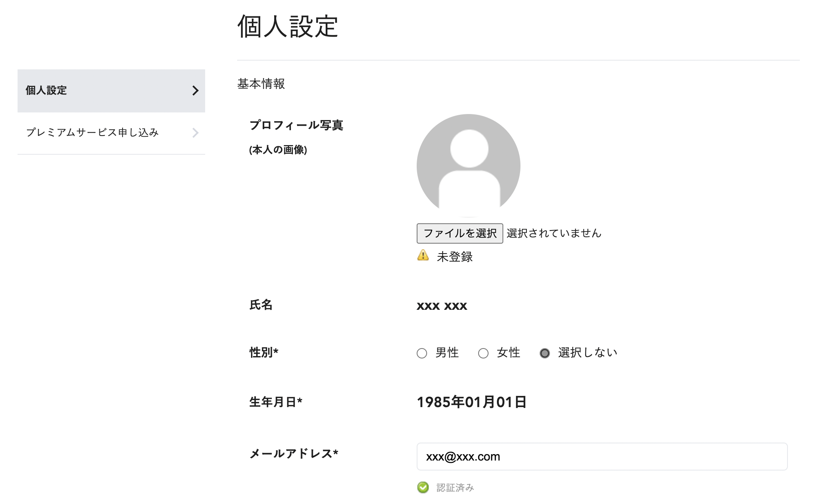Screen dimensions: 819x504
Task: Click the ファイルを選択 button
Action: pyautogui.click(x=459, y=233)
